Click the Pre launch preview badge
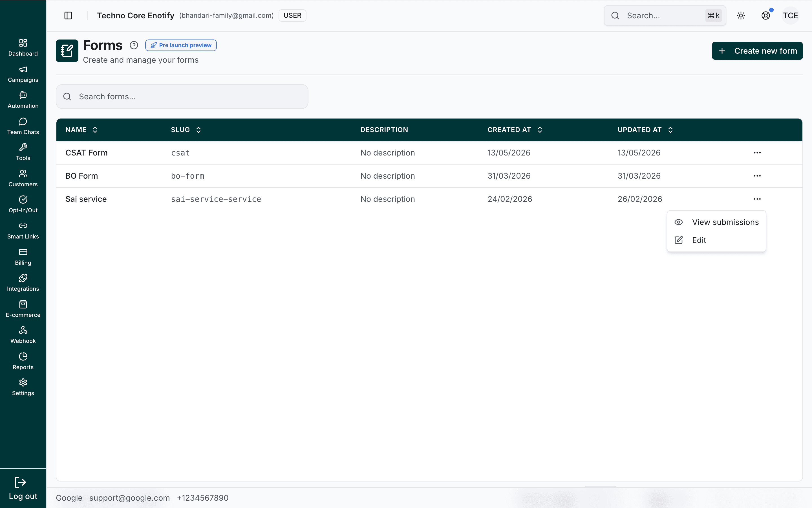The image size is (812, 508). [181, 45]
